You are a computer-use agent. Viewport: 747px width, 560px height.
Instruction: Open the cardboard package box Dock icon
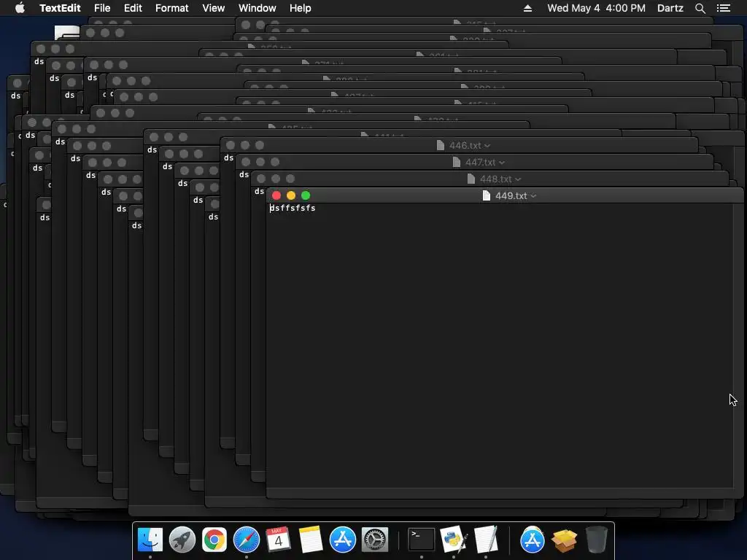pos(565,540)
